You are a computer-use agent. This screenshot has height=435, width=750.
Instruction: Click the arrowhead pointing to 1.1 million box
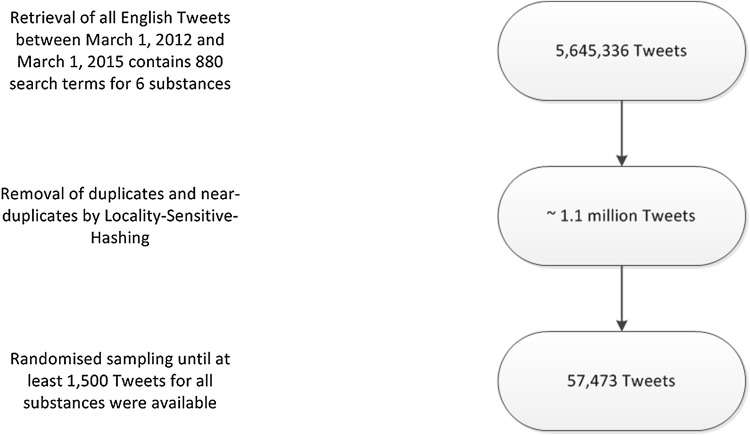tap(621, 159)
